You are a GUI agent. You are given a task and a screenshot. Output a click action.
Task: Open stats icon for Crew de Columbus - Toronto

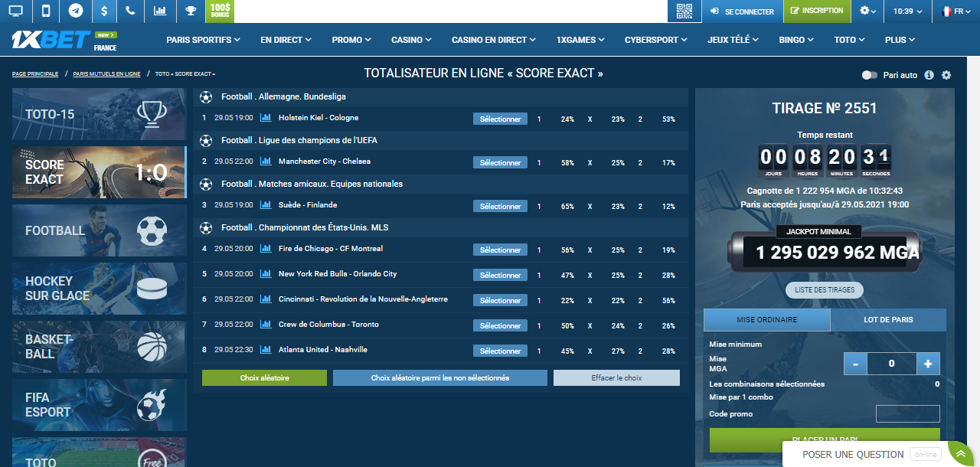pyautogui.click(x=266, y=325)
